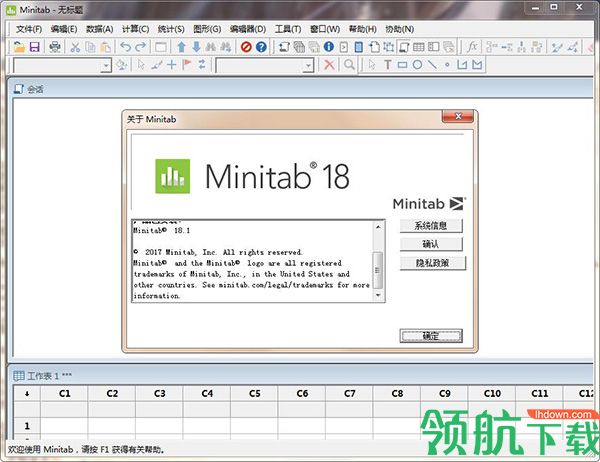Click the Save project floppy disk icon
The image size is (600, 462).
(34, 47)
